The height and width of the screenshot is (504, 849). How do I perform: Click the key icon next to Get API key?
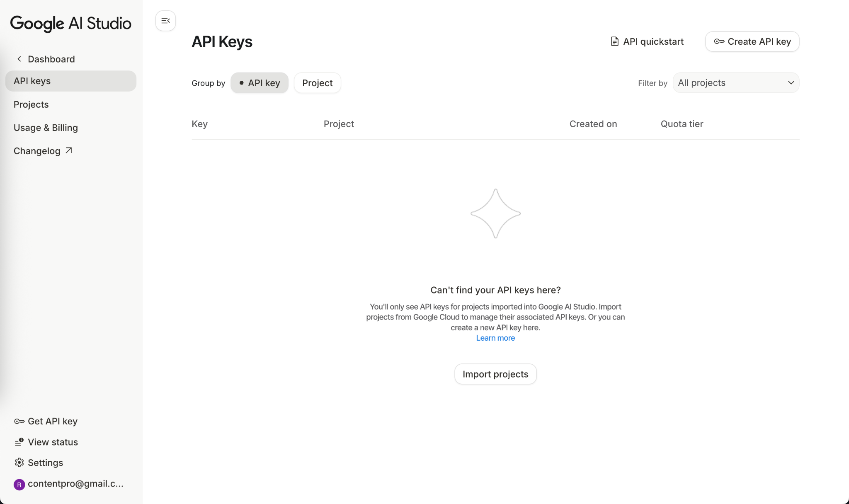[19, 421]
